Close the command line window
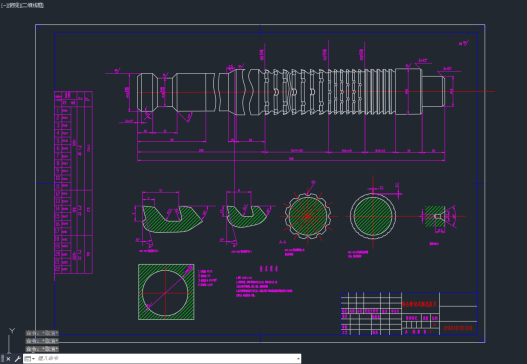527x364 pixels. coord(8,359)
